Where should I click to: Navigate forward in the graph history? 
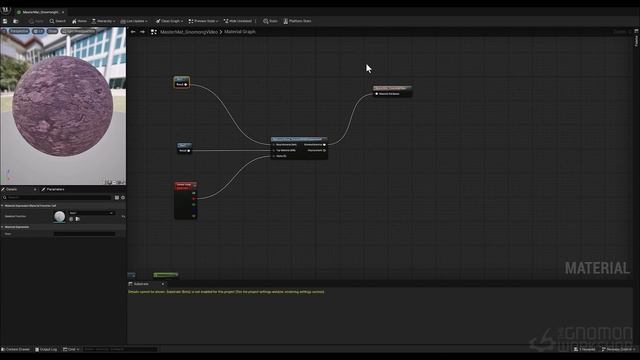click(142, 32)
